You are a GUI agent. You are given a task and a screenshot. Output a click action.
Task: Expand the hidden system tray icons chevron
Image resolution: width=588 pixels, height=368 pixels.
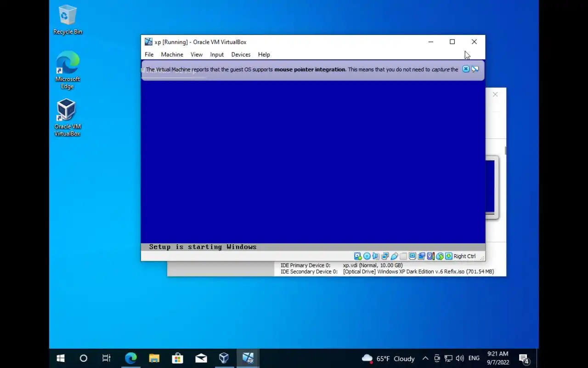(x=425, y=358)
